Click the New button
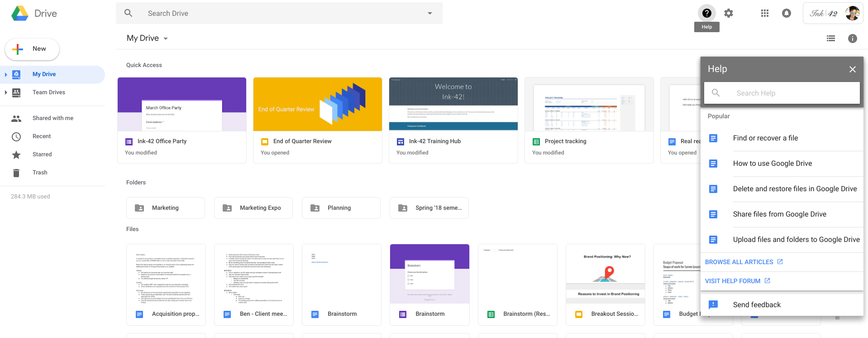868x338 pixels. pyautogui.click(x=32, y=49)
